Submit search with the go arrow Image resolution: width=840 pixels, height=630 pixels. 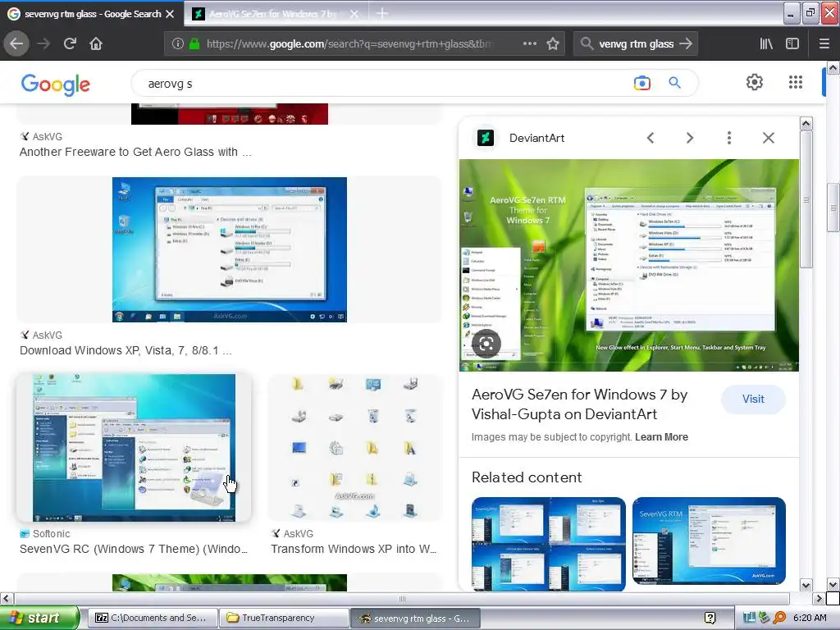click(x=686, y=44)
